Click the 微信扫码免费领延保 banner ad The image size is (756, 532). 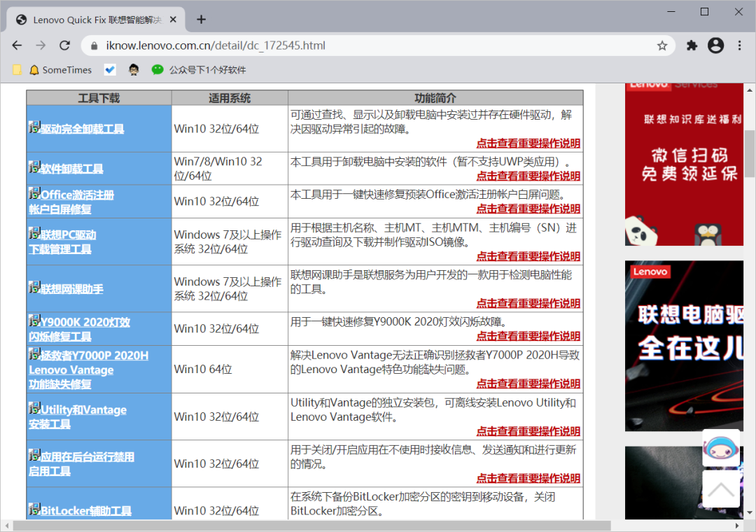(684, 164)
